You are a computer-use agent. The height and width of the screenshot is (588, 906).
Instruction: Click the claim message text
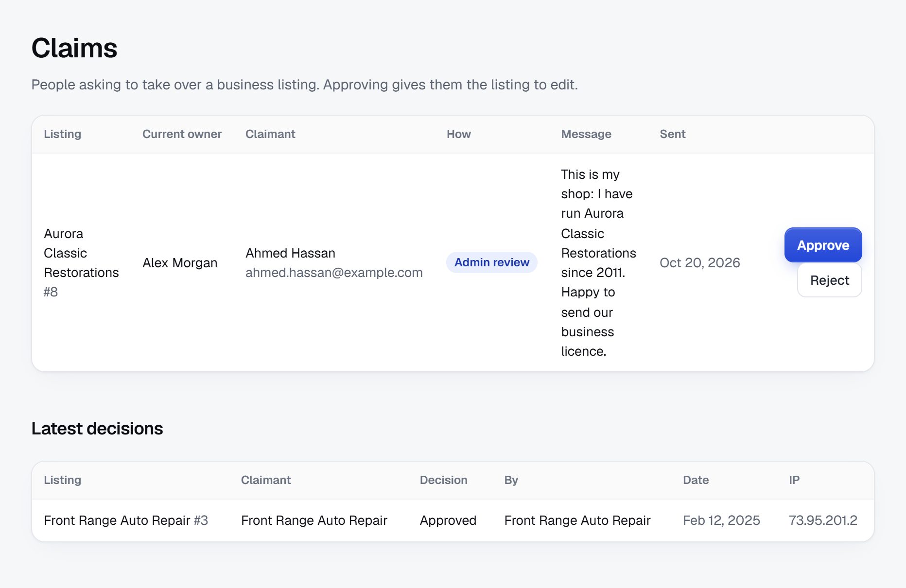[598, 263]
